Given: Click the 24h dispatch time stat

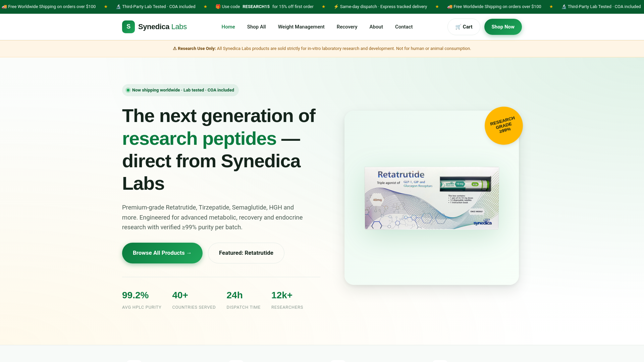Looking at the screenshot, I should [234, 295].
